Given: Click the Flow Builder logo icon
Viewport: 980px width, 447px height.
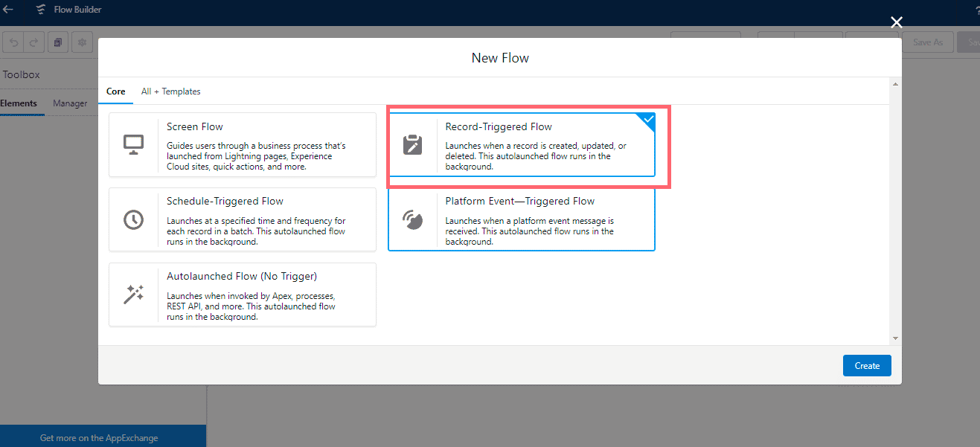Looking at the screenshot, I should (x=42, y=10).
